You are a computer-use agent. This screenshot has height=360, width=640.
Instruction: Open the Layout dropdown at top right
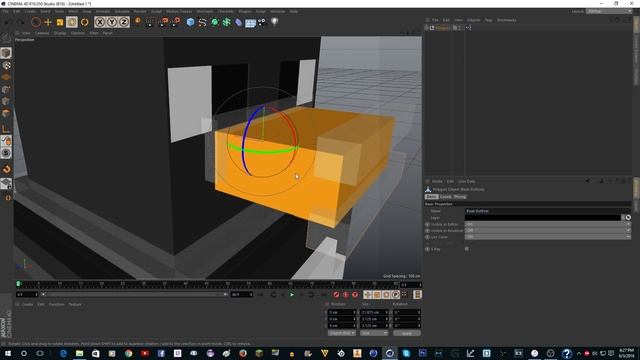tap(609, 11)
